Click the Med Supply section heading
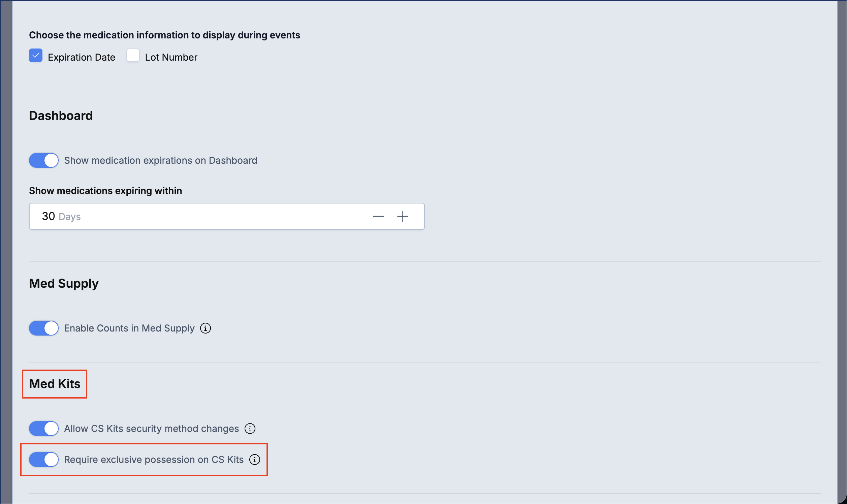 click(x=64, y=284)
